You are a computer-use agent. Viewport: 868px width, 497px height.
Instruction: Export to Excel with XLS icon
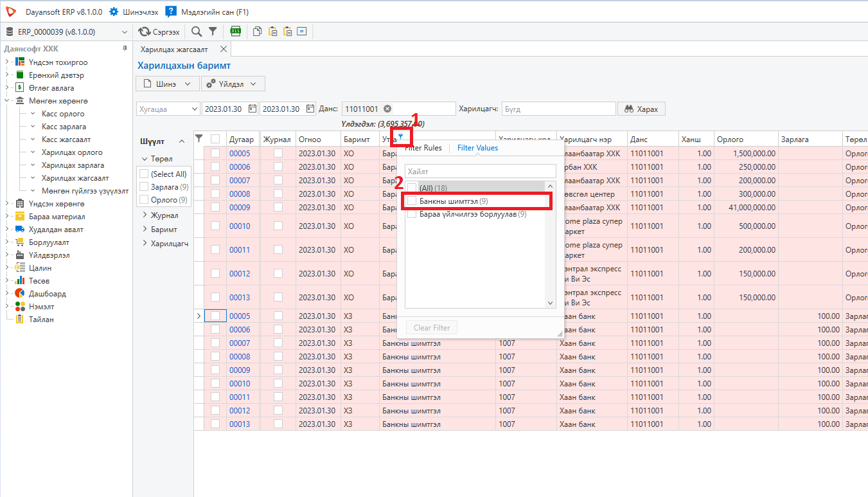point(236,32)
